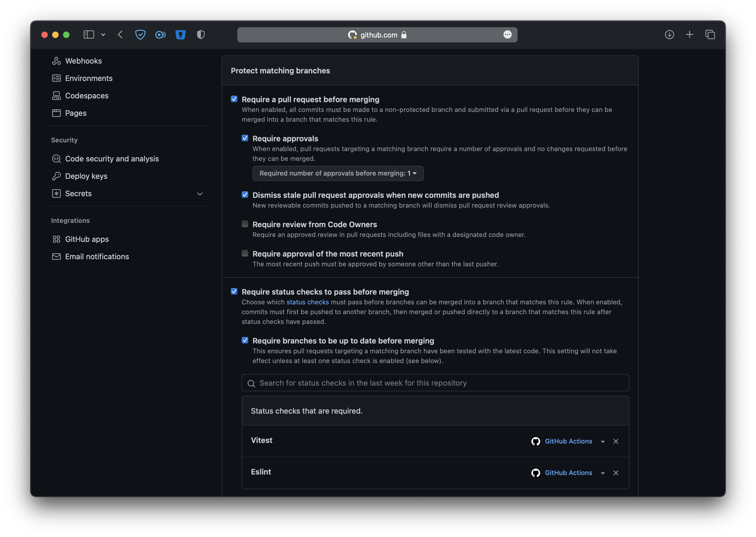
Task: Enable Require review from Code Owners
Action: click(245, 224)
